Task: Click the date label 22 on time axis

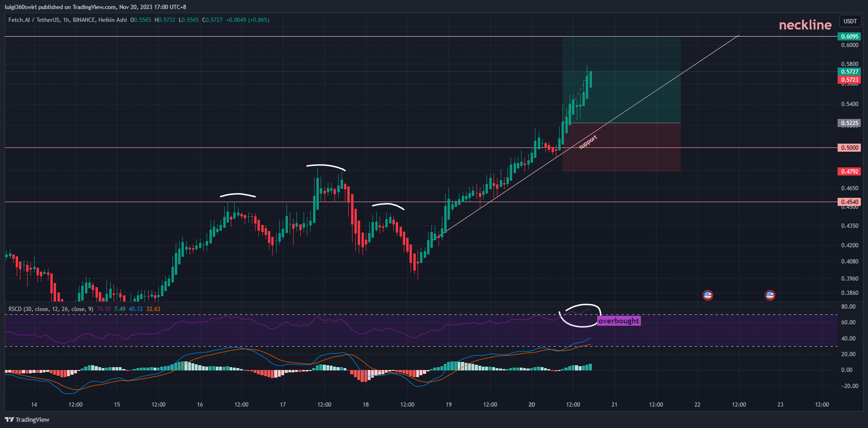Action: coord(697,405)
